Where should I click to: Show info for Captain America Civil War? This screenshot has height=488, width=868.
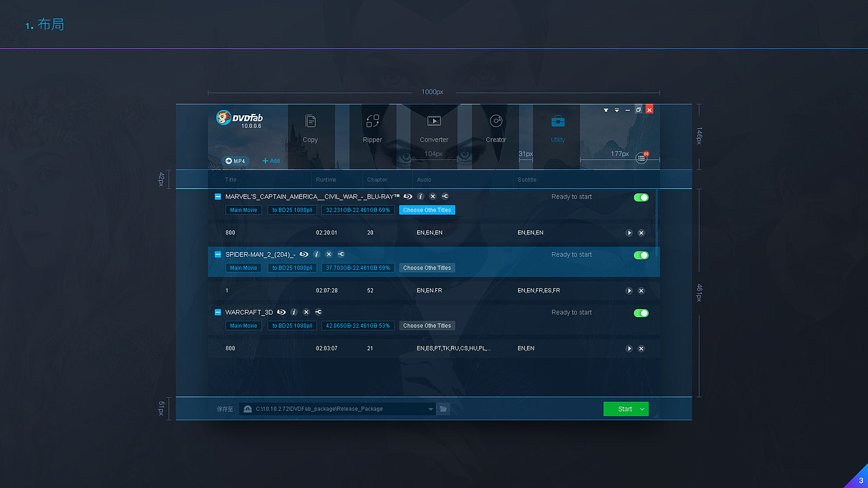click(x=420, y=197)
